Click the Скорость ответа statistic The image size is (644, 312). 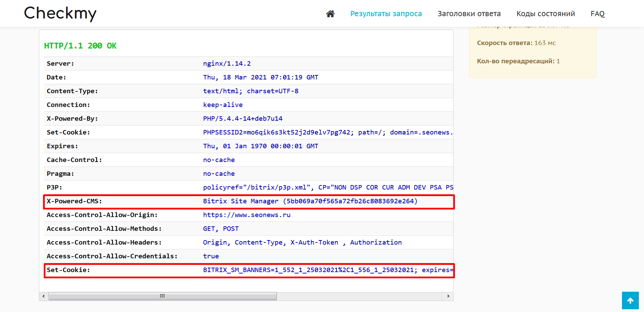516,43
